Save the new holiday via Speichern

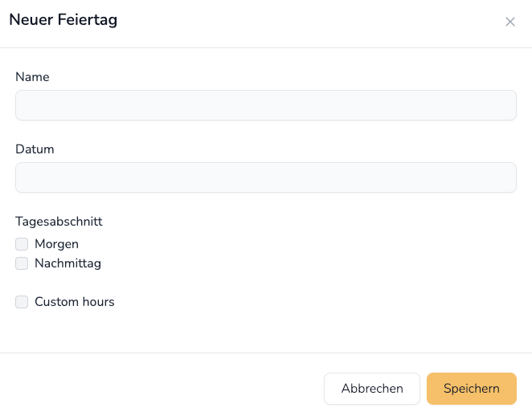coord(472,389)
